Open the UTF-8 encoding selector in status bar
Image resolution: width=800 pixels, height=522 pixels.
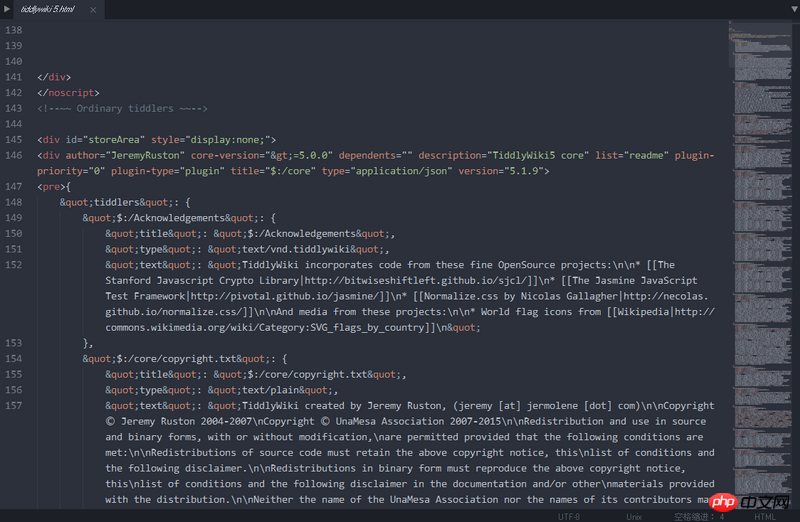click(568, 516)
